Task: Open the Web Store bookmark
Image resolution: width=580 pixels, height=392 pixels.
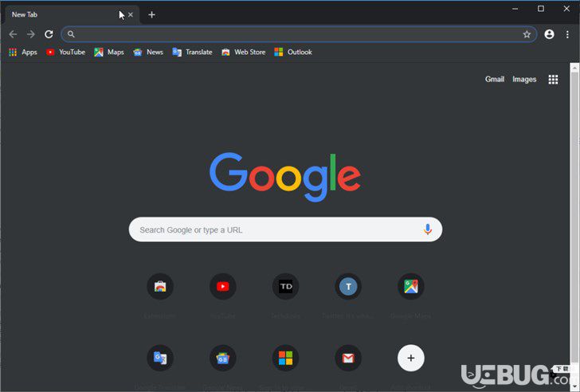Action: [244, 52]
